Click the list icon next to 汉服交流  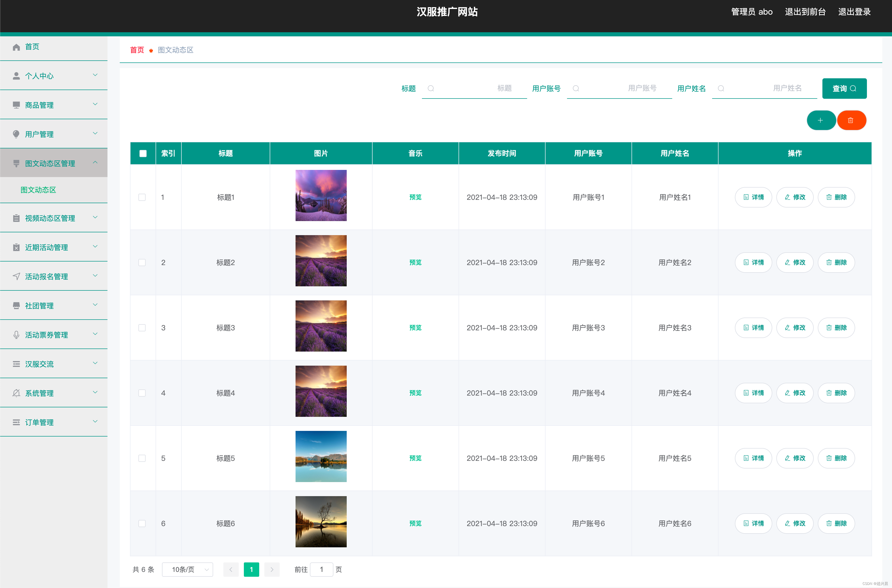pos(16,364)
